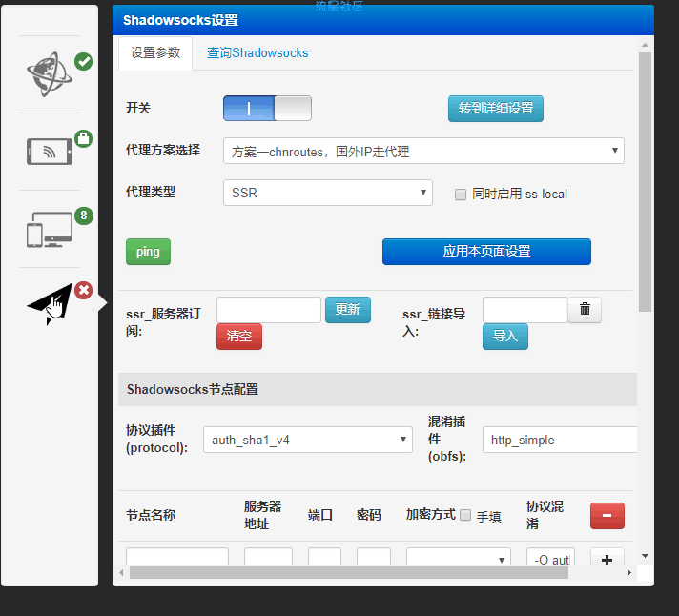Viewport: 679px width, 616px height.
Task: Switch to the 查询Shadowsocks tab
Action: pyautogui.click(x=257, y=52)
